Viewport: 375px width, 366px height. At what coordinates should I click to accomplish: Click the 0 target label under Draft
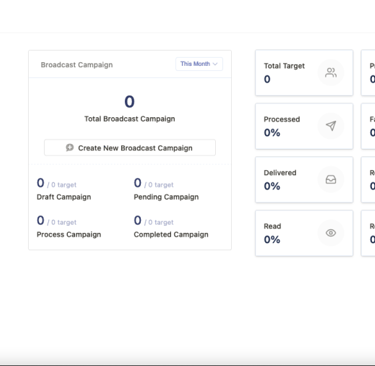click(x=62, y=185)
